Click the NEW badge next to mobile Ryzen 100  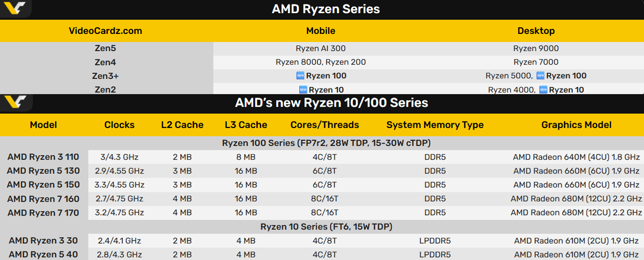300,76
